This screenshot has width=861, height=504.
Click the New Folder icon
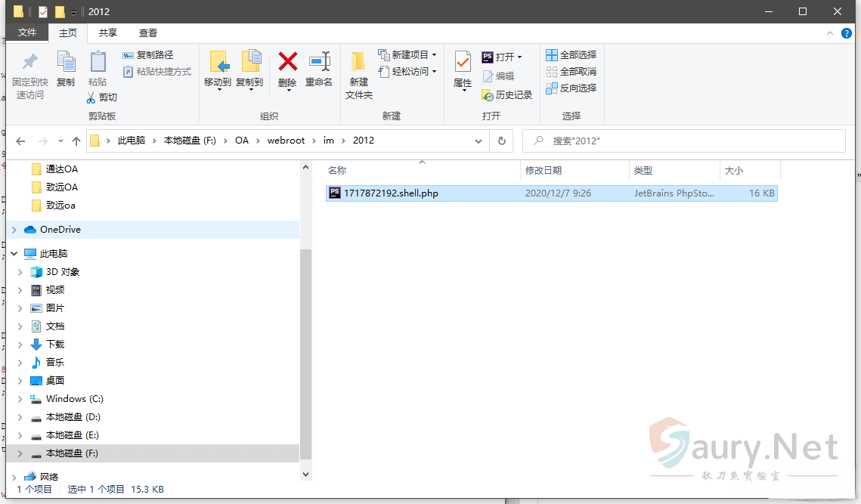359,63
